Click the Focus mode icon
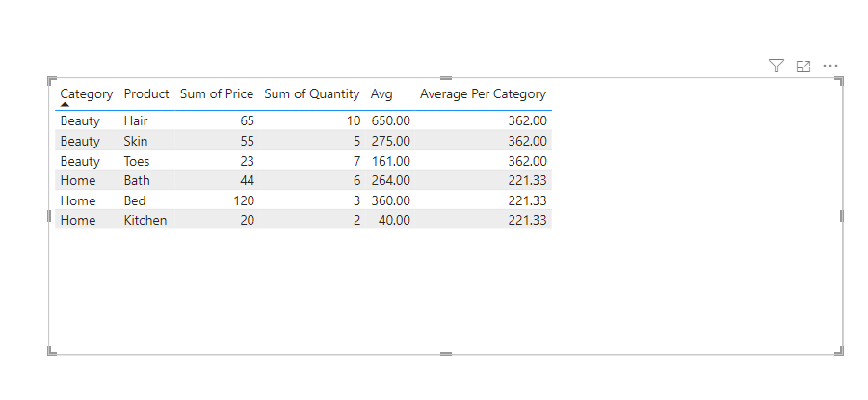The image size is (868, 400). 803,67
